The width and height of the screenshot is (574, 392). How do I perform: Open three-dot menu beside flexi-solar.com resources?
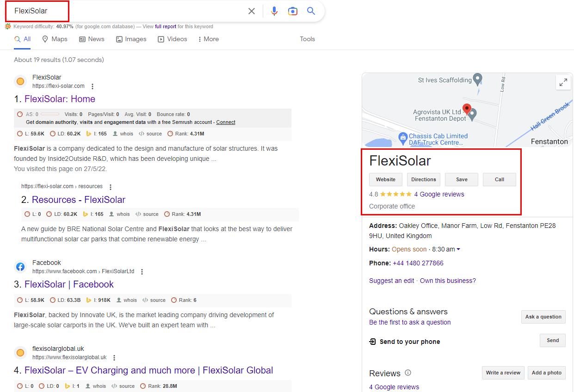point(111,187)
